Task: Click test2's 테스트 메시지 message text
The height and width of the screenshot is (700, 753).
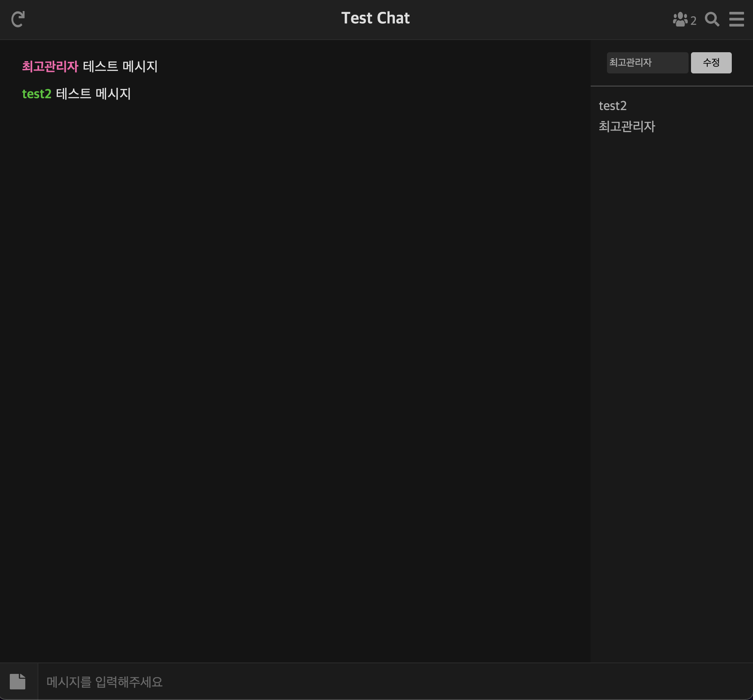Action: click(x=93, y=94)
